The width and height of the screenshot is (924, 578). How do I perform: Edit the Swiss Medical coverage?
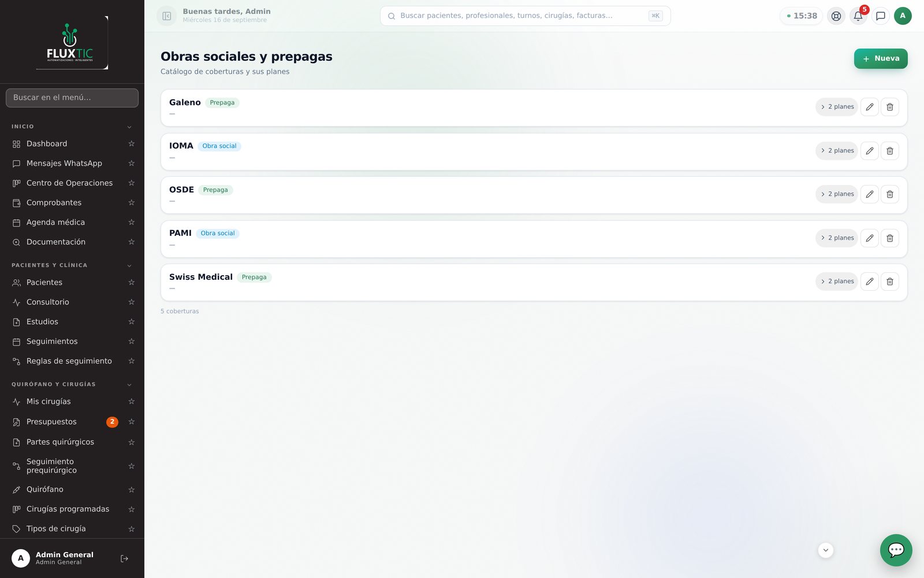click(x=869, y=281)
